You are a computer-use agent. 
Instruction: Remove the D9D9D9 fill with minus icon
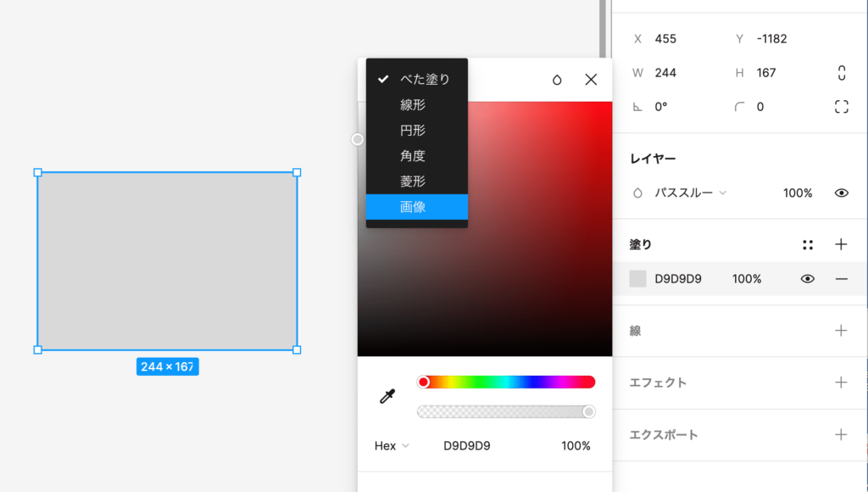[x=841, y=279]
